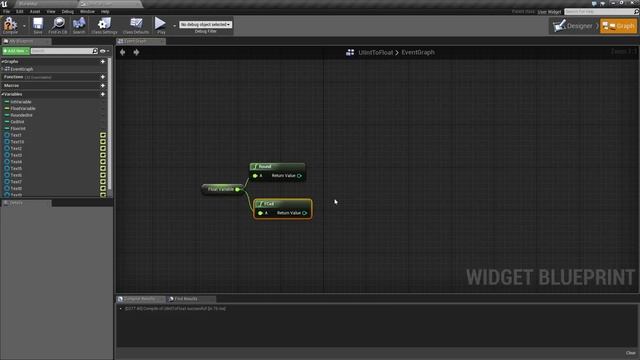
Task: Open the Help menu
Action: (x=105, y=11)
